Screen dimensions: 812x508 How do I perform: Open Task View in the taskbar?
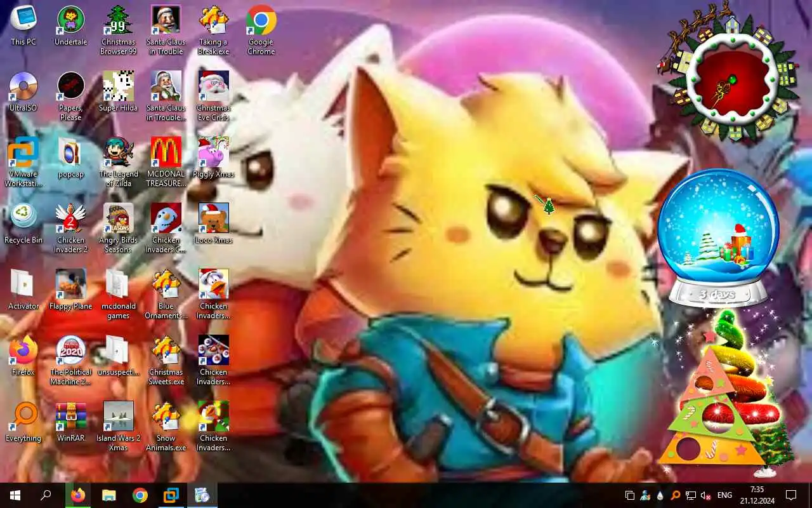click(630, 495)
